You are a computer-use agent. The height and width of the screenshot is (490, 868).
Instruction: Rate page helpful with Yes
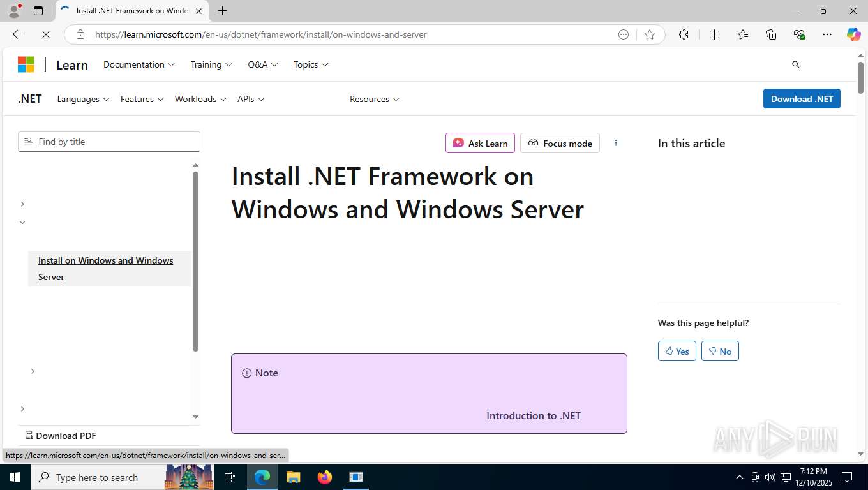[677, 351]
